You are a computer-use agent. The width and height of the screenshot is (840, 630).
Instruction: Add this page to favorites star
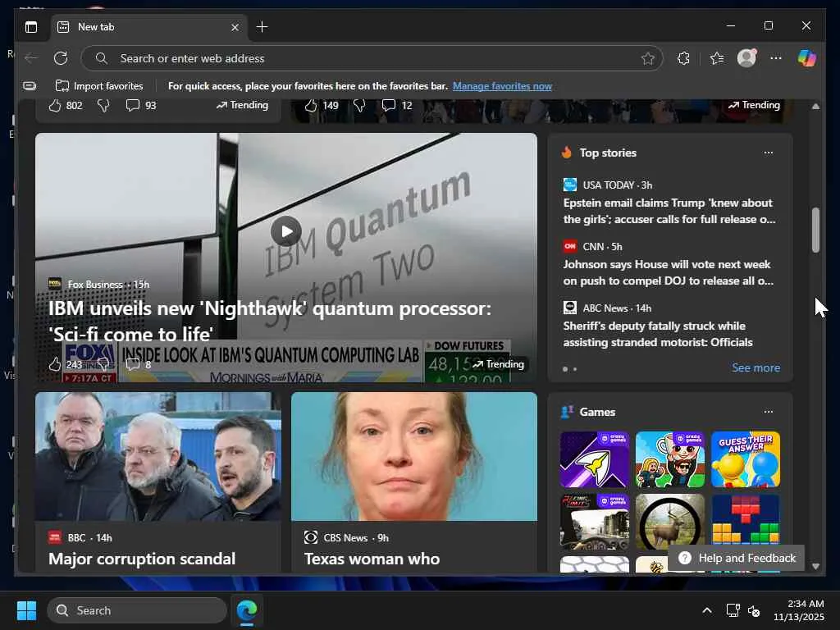[648, 58]
